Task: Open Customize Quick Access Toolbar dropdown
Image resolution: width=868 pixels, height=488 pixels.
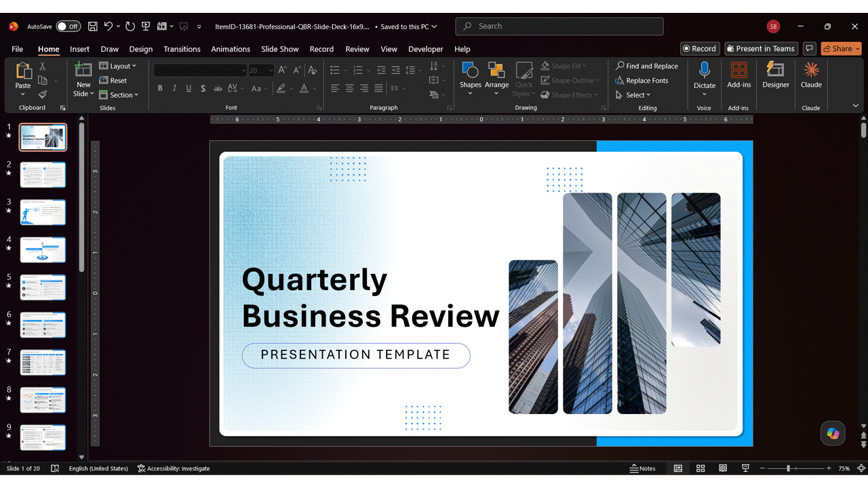Action: [199, 27]
